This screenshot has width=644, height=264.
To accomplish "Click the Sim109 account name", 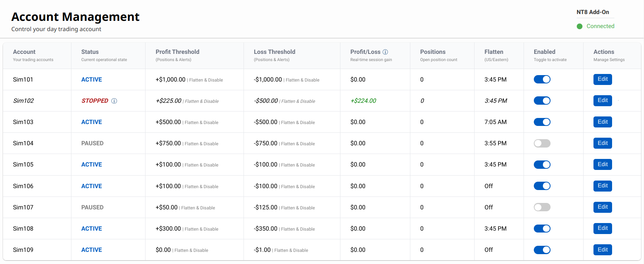I will click(23, 250).
